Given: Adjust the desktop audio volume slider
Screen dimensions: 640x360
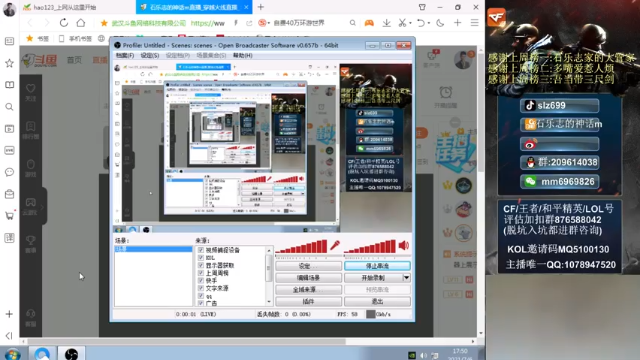Looking at the screenshot, I should click(370, 247).
